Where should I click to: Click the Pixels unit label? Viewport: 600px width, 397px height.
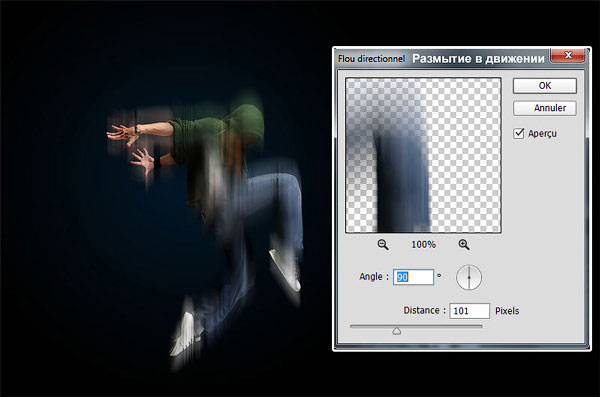tap(507, 311)
